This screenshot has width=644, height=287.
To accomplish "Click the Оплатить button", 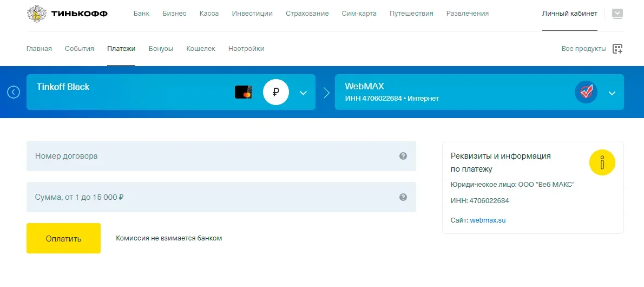I will click(64, 238).
